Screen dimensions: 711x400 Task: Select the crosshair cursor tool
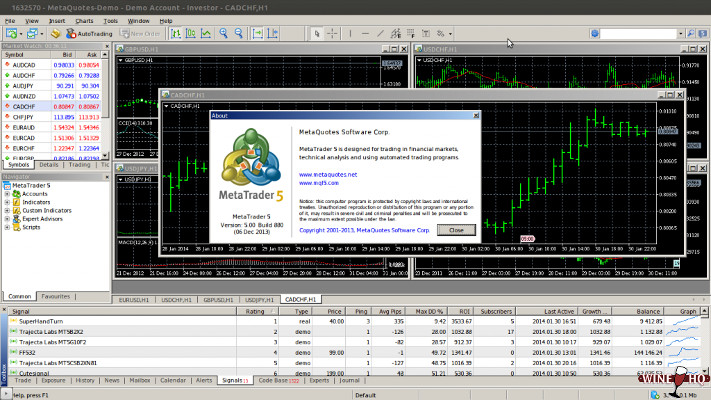[x=334, y=33]
